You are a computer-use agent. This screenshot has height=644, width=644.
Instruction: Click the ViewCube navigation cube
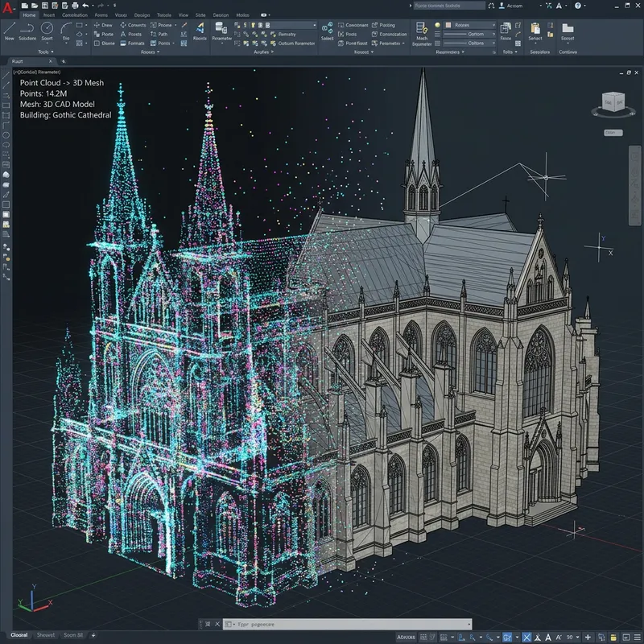613,103
